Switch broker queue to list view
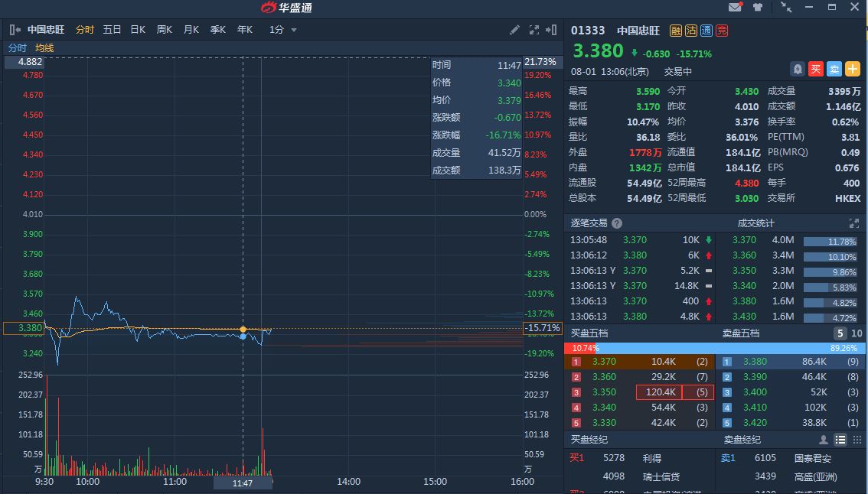 (840, 440)
